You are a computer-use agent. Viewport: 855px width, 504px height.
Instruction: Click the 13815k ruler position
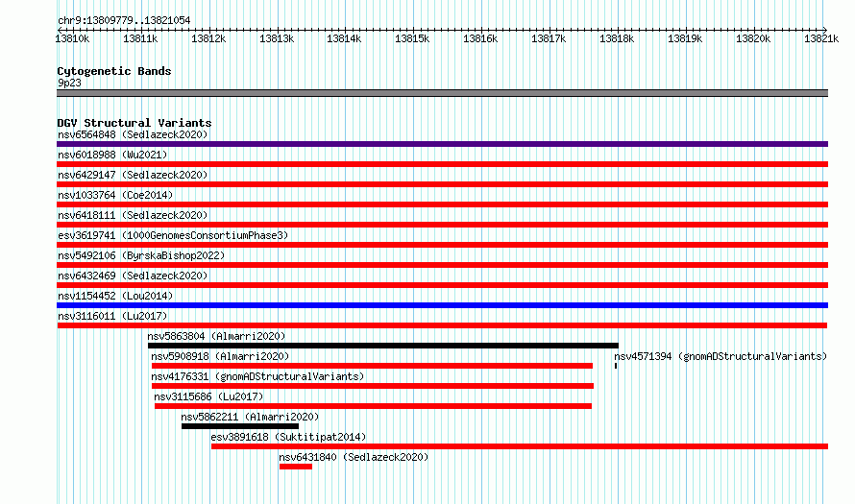[x=412, y=38]
